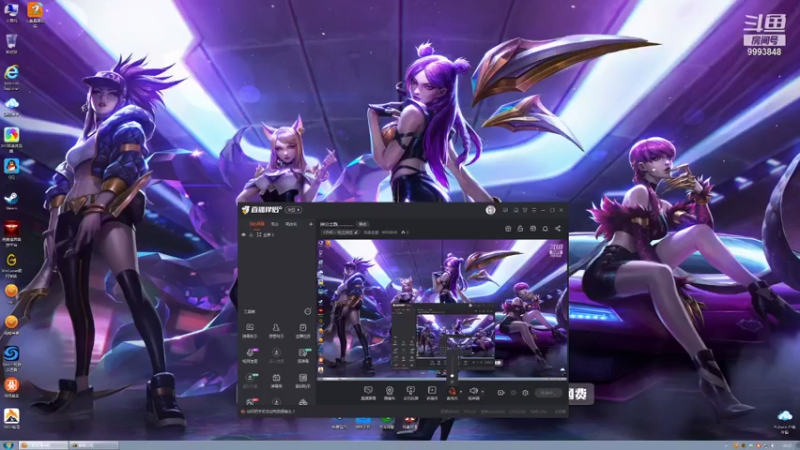Open the hamburger menu in title bar
Image resolution: width=800 pixels, height=450 pixels.
point(534,210)
